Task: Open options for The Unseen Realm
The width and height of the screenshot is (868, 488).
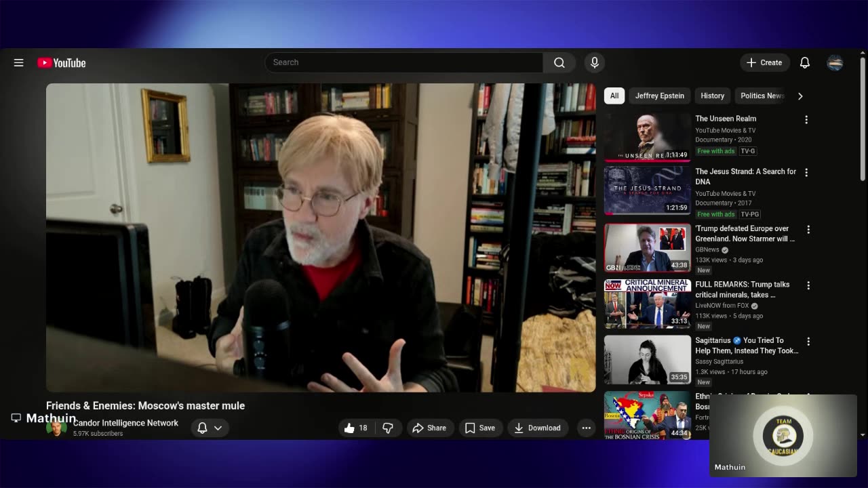Action: click(x=806, y=119)
